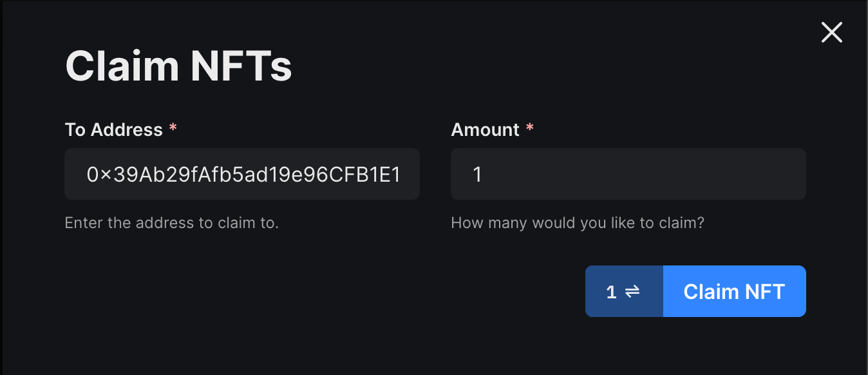
Task: Click the X in the top right corner
Action: coord(831,32)
